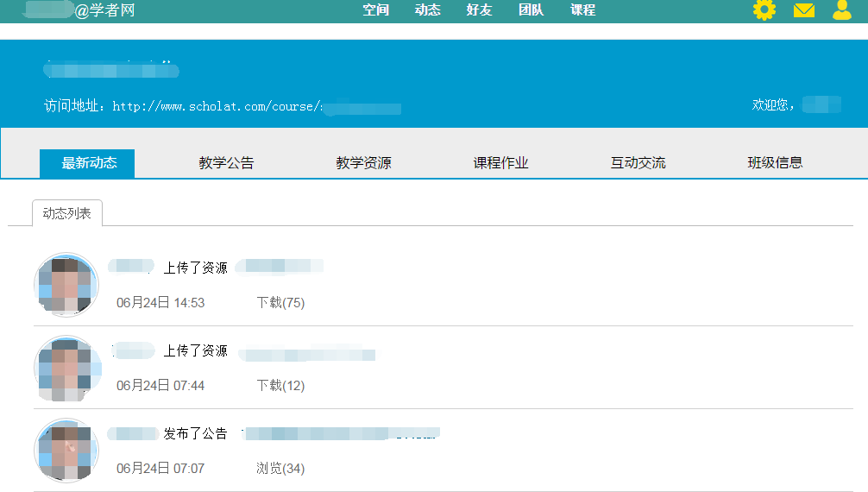Click 浏览(34) on the announcement entry
This screenshot has width=868, height=492.
(280, 469)
